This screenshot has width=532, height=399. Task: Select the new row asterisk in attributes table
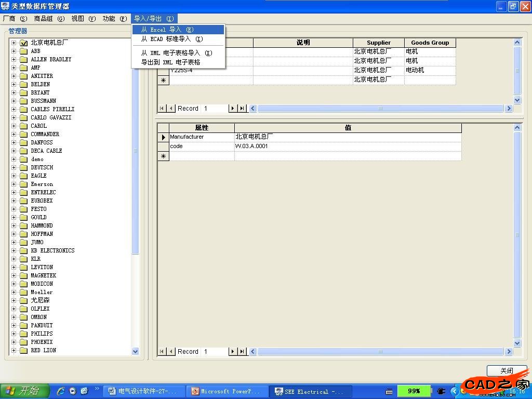click(163, 156)
